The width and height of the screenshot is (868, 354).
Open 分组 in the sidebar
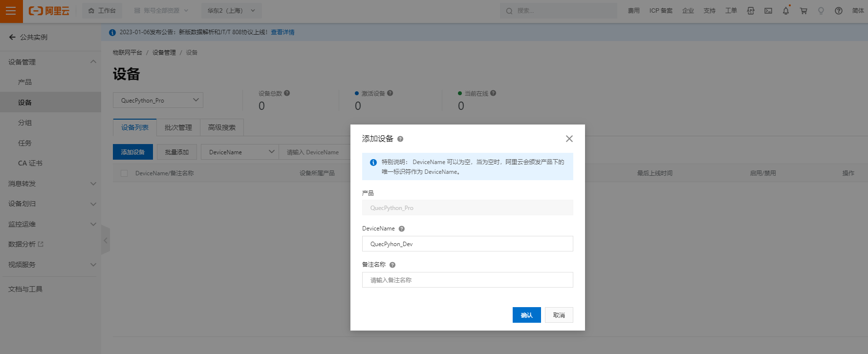point(50,123)
